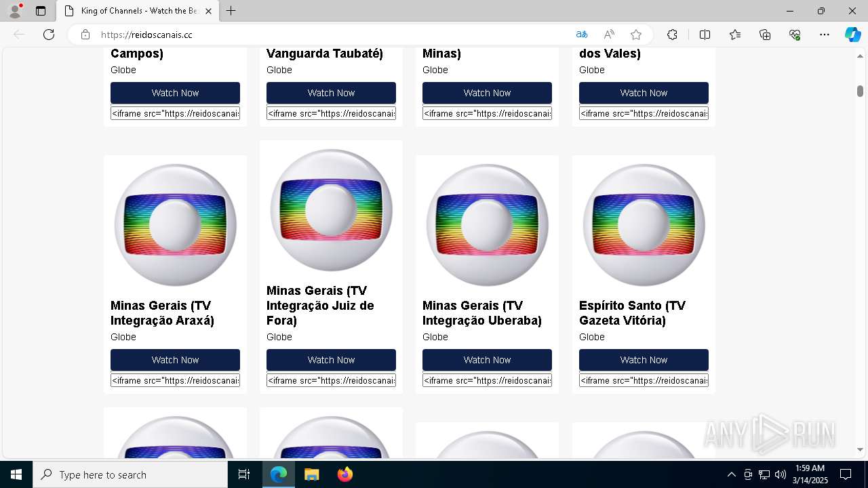Watch Now for TV Integração Uberaba
The height and width of the screenshot is (488, 868).
[x=487, y=360]
